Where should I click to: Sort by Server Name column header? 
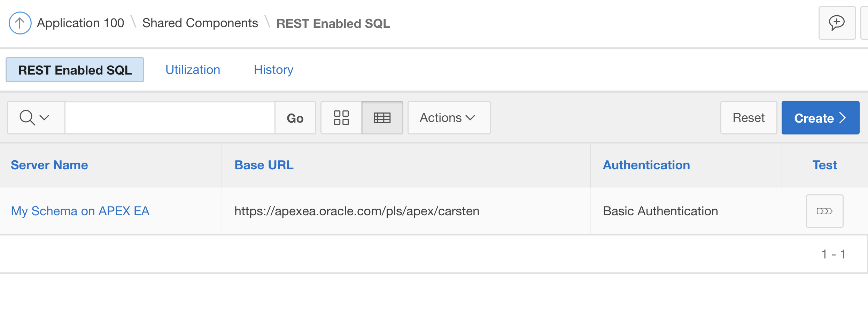pyautogui.click(x=49, y=165)
